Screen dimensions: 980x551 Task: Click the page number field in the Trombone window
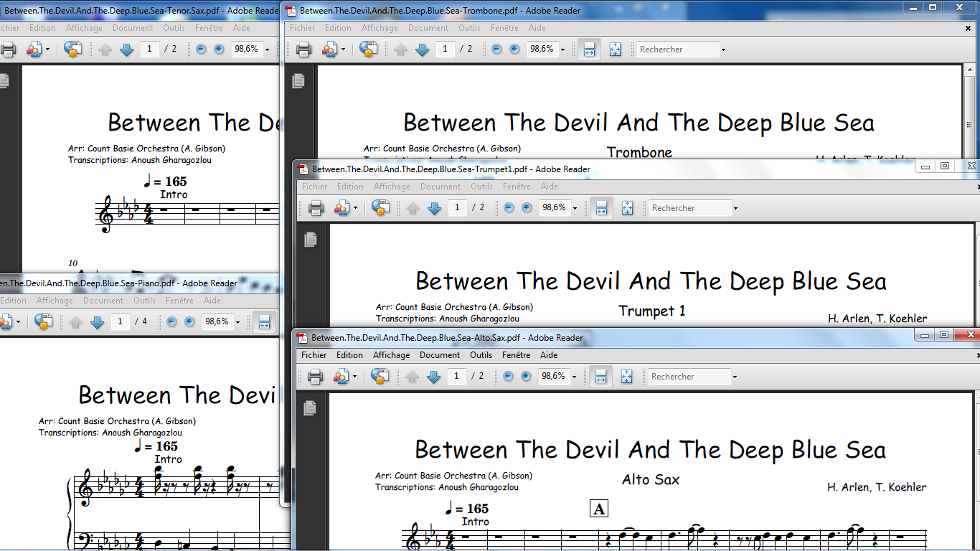point(446,50)
